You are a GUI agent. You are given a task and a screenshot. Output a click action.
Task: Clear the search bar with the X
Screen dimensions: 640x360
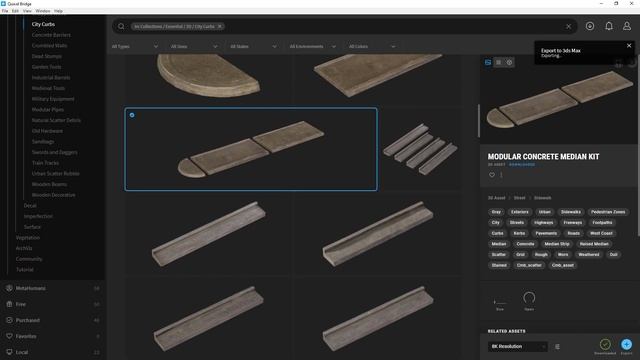568,27
